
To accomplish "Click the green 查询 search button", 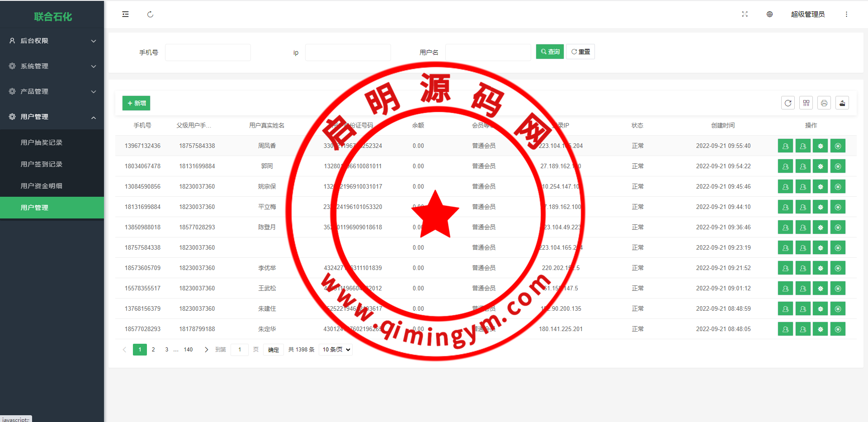I will pyautogui.click(x=550, y=52).
